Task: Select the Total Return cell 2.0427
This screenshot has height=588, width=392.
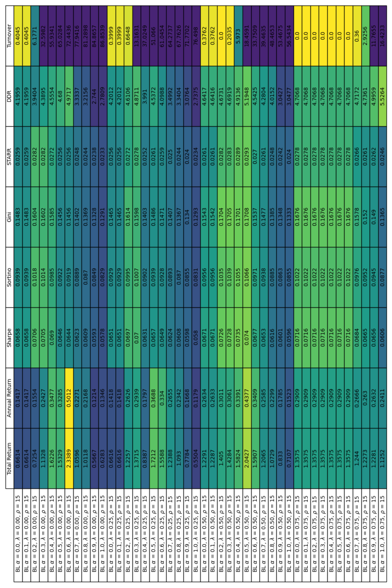Action: click(247, 458)
